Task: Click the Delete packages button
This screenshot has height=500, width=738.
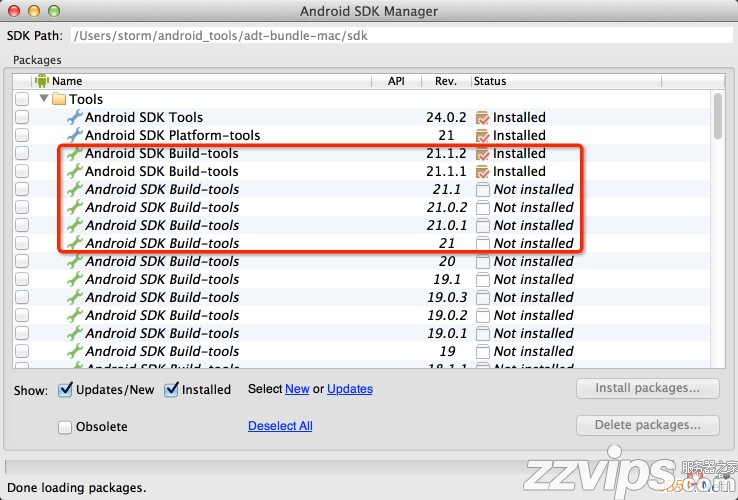Action: coord(648,425)
